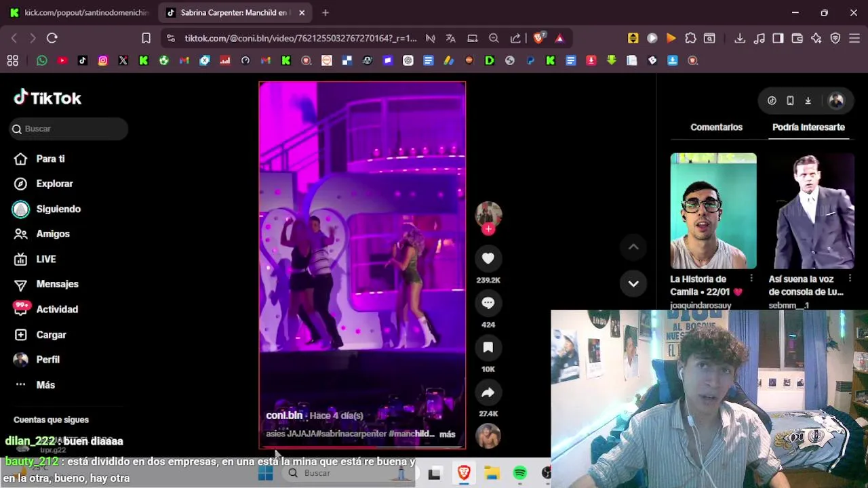Screen dimensions: 868x488
Task: Follow creator with the red plus badge
Action: (488, 229)
